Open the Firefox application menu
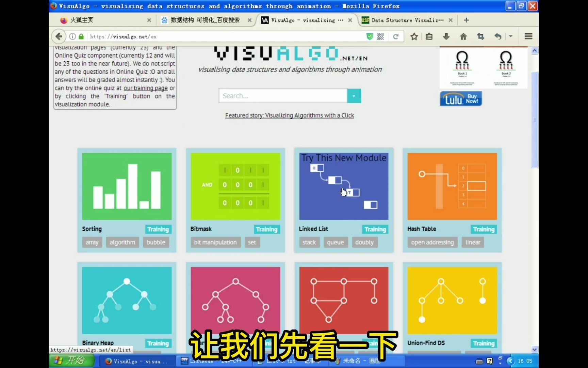The width and height of the screenshot is (588, 368). click(528, 36)
